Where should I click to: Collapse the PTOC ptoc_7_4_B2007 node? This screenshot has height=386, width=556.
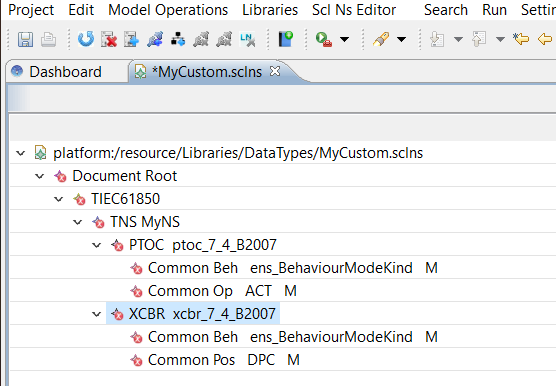tap(96, 245)
